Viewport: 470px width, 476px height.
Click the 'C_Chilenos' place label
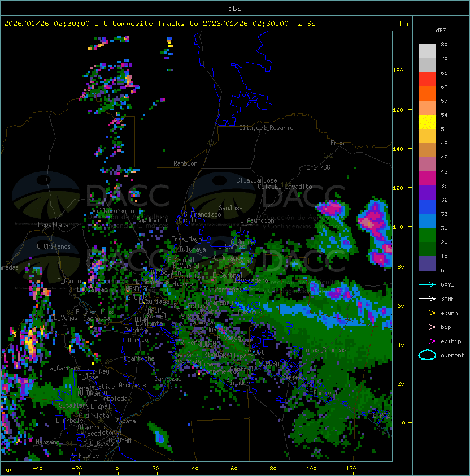click(x=54, y=246)
